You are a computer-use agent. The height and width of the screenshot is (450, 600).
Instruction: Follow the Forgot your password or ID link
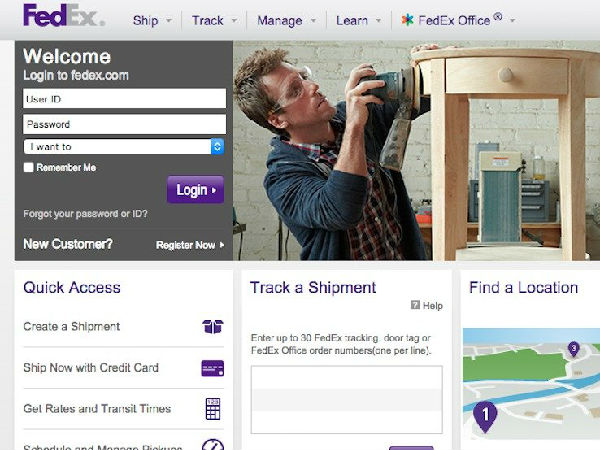point(85,214)
